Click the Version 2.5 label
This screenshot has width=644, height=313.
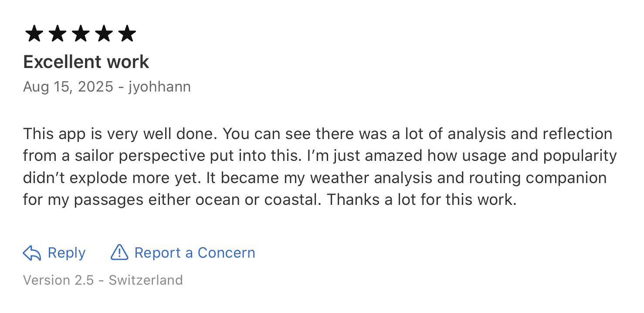[x=58, y=280]
